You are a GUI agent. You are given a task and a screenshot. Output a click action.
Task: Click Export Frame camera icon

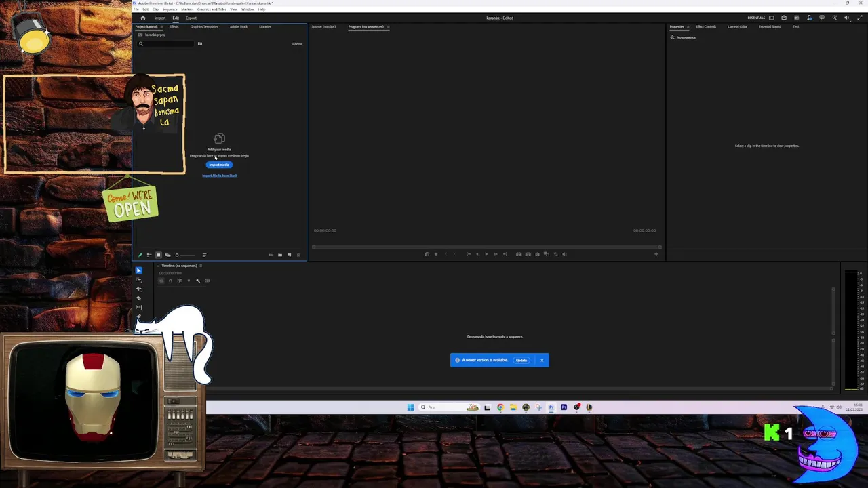[x=537, y=254]
